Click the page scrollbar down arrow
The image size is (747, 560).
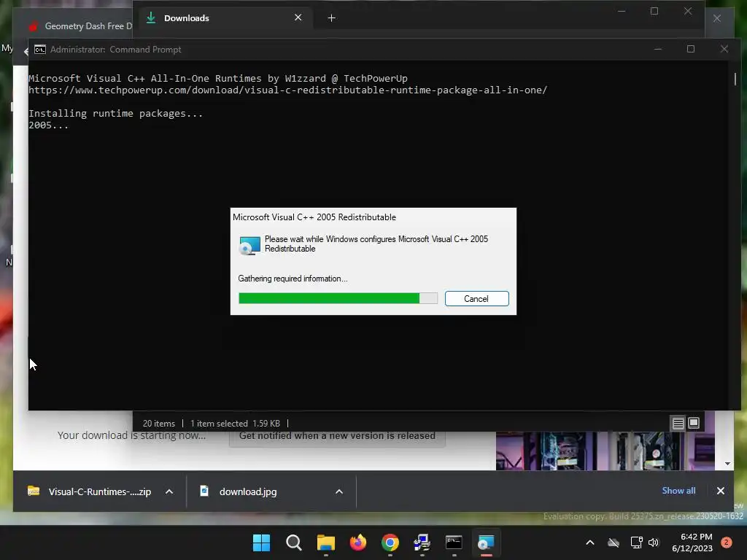pos(727,464)
